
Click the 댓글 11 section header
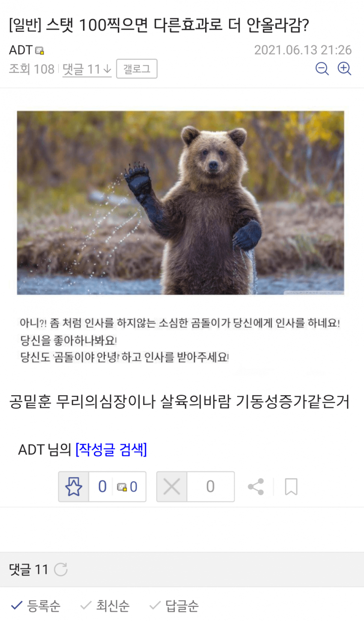[28, 570]
